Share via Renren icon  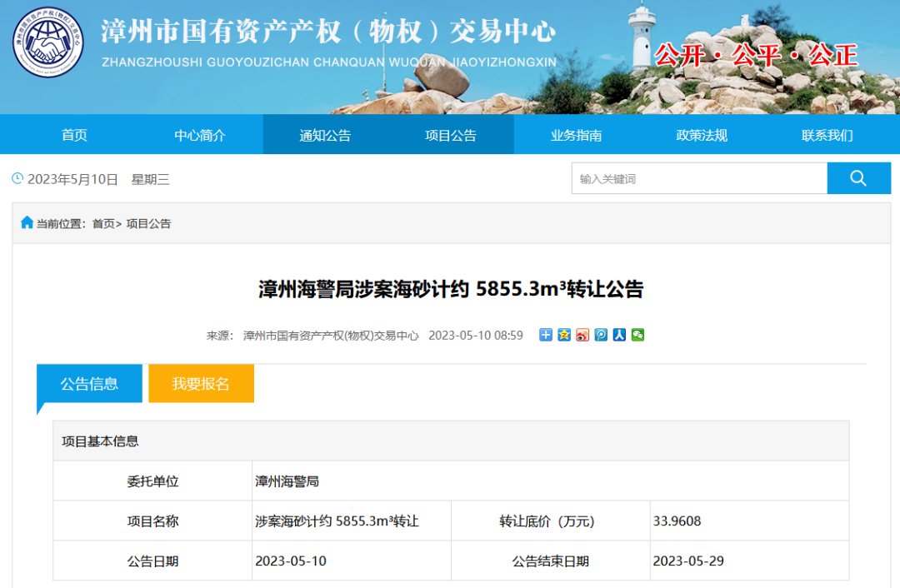pyautogui.click(x=619, y=335)
